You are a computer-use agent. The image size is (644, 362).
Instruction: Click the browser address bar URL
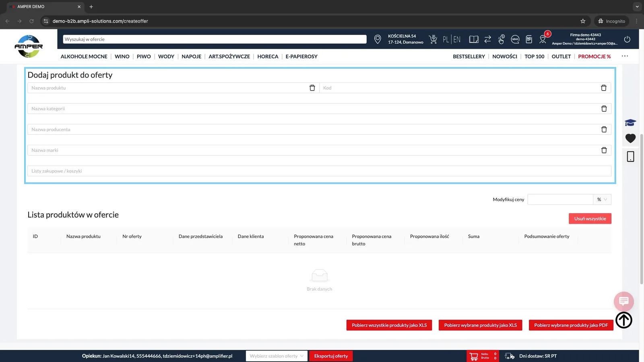pyautogui.click(x=100, y=21)
